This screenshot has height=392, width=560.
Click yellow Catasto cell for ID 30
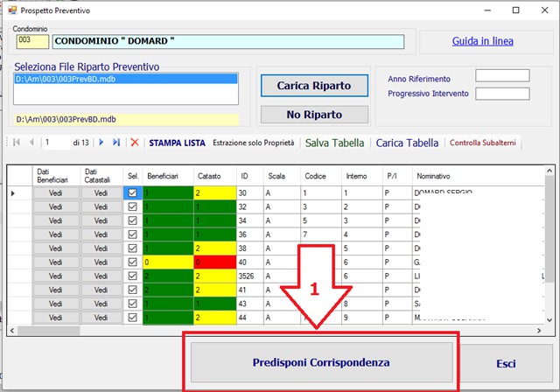click(x=215, y=193)
